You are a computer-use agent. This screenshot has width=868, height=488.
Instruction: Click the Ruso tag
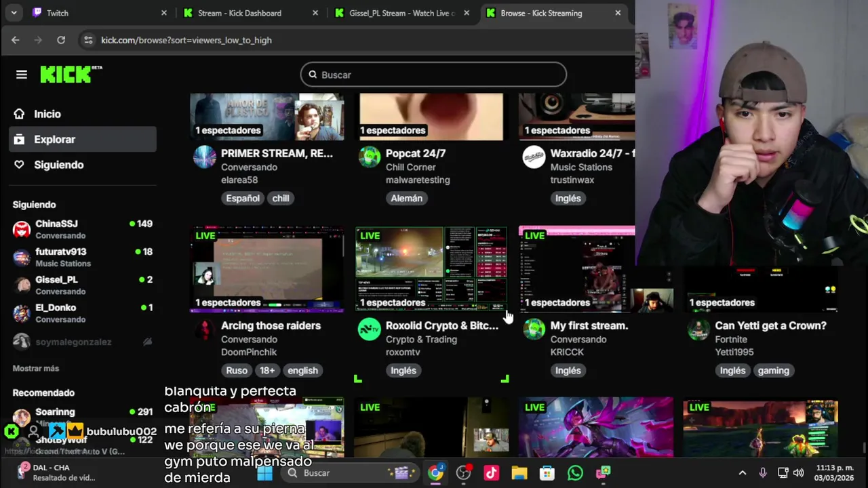237,370
